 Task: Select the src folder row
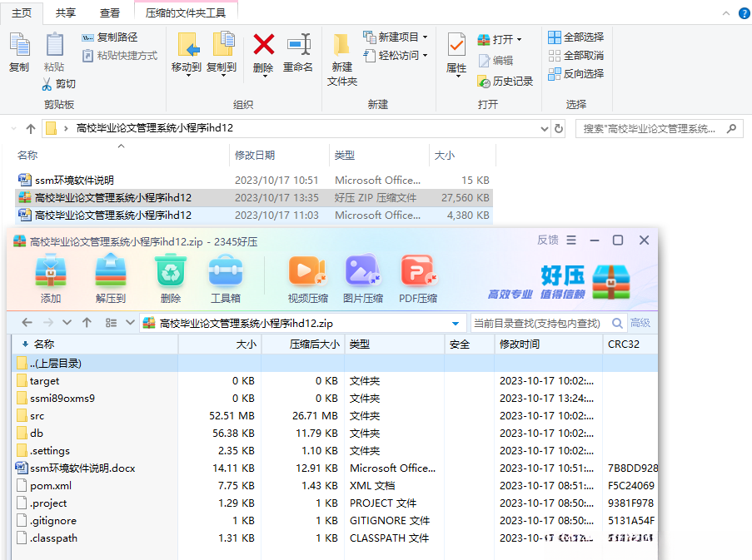pos(334,416)
